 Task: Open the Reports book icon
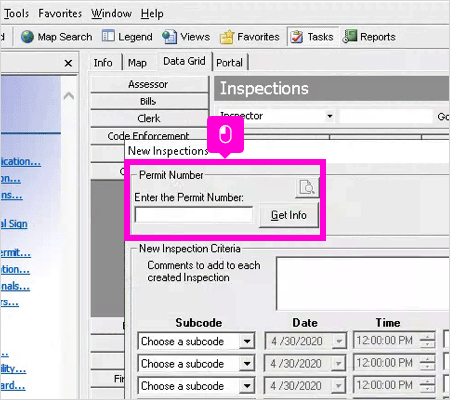tap(350, 36)
